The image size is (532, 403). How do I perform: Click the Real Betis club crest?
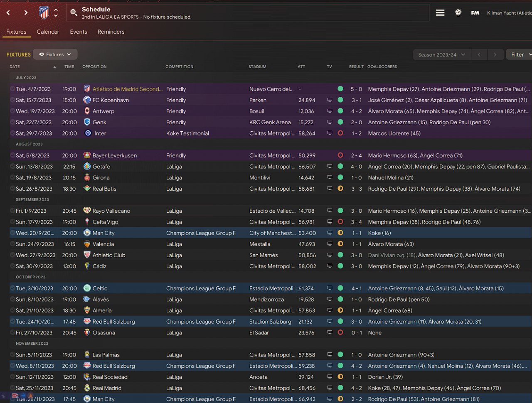tap(87, 189)
